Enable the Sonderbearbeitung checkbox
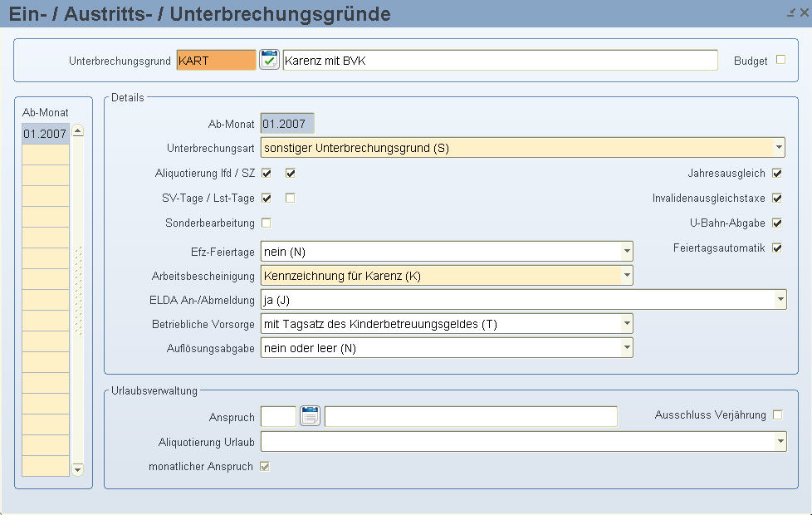The height and width of the screenshot is (515, 812). pyautogui.click(x=267, y=223)
